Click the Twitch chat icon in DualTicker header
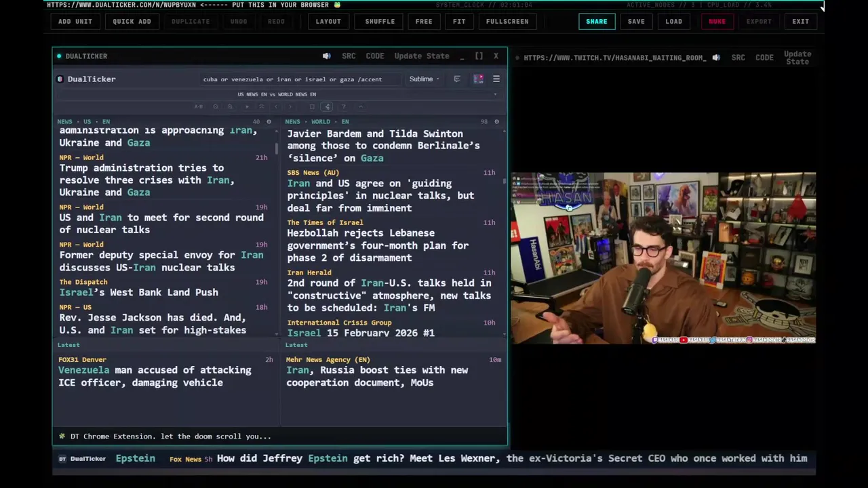This screenshot has height=488, width=868. 457,79
